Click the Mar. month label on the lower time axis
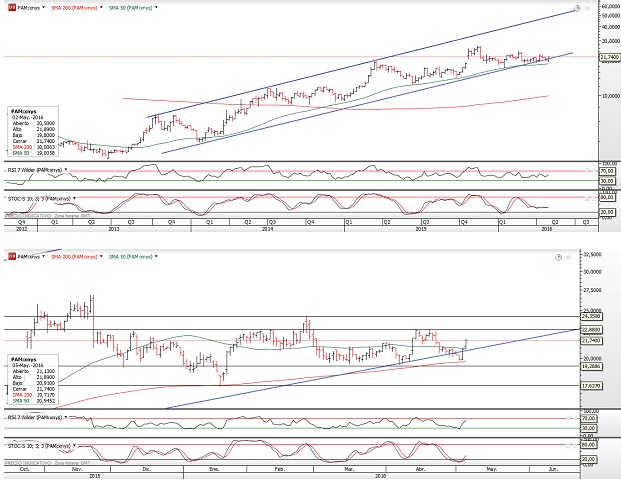The image size is (621, 496). click(x=349, y=469)
